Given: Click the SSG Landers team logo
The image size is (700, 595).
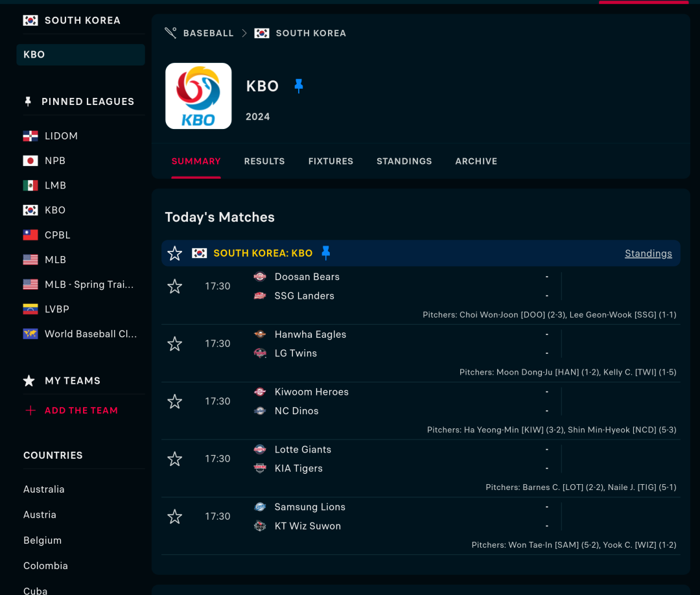Looking at the screenshot, I should (260, 296).
